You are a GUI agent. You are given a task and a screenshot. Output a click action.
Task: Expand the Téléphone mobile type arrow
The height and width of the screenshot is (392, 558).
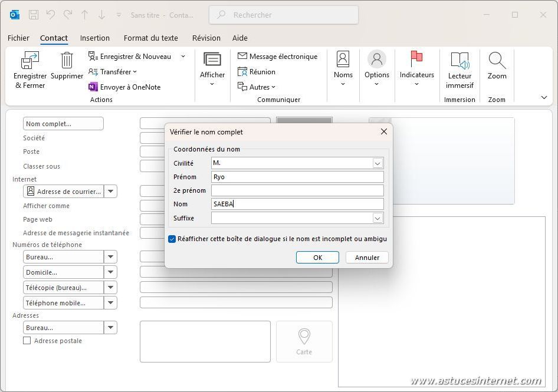pyautogui.click(x=110, y=303)
